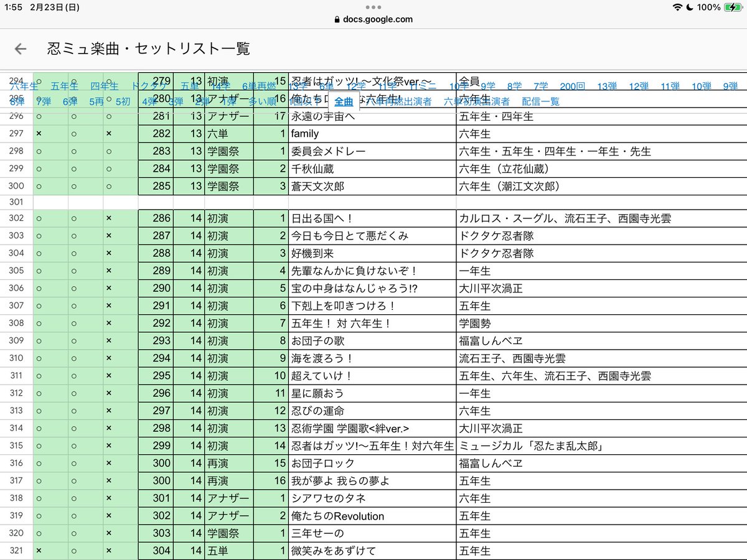Open the 11弾 sheet tab

coord(670,86)
